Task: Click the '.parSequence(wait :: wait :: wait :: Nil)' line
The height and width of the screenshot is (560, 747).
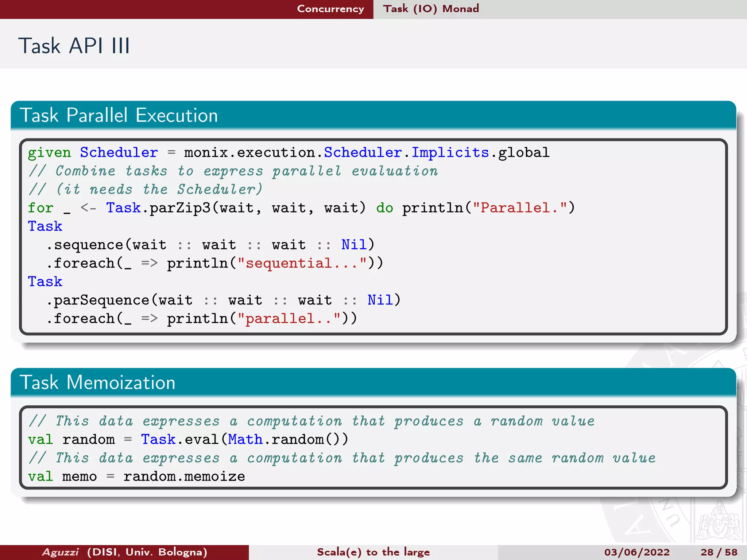Action: pyautogui.click(x=224, y=300)
